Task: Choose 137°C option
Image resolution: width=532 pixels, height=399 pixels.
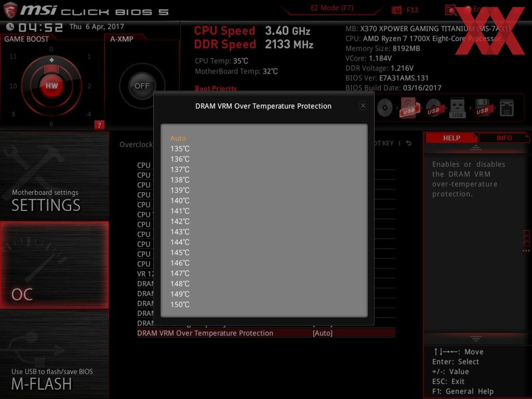Action: [x=180, y=169]
